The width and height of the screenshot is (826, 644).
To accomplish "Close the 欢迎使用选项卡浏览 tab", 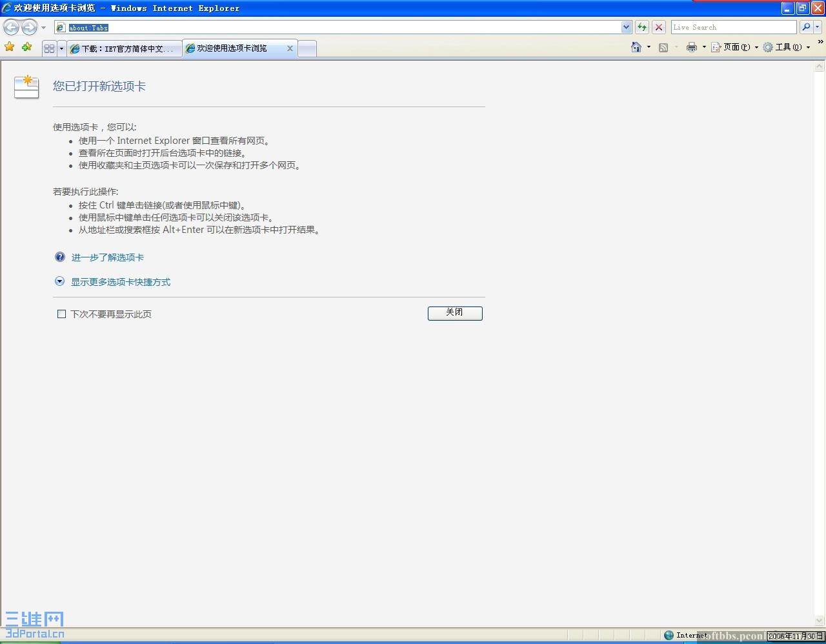I will pos(290,48).
